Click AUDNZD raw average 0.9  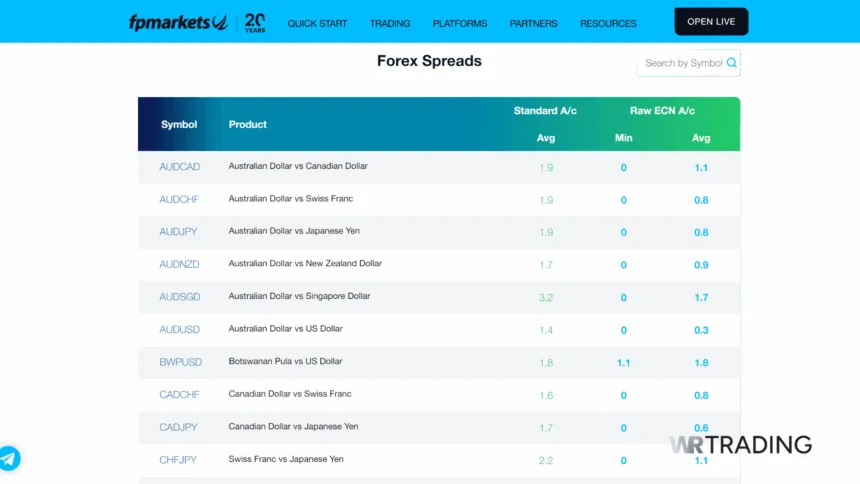pyautogui.click(x=701, y=264)
